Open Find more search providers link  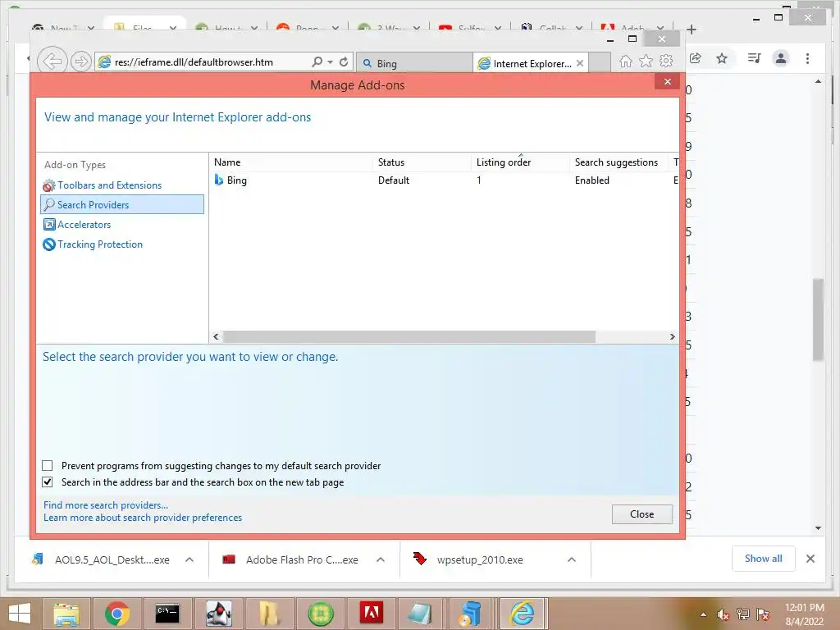[106, 505]
